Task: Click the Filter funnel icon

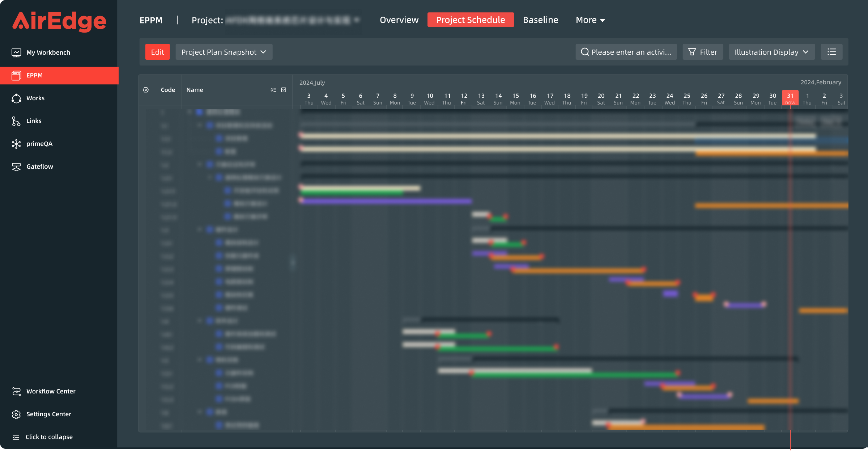Action: (692, 52)
